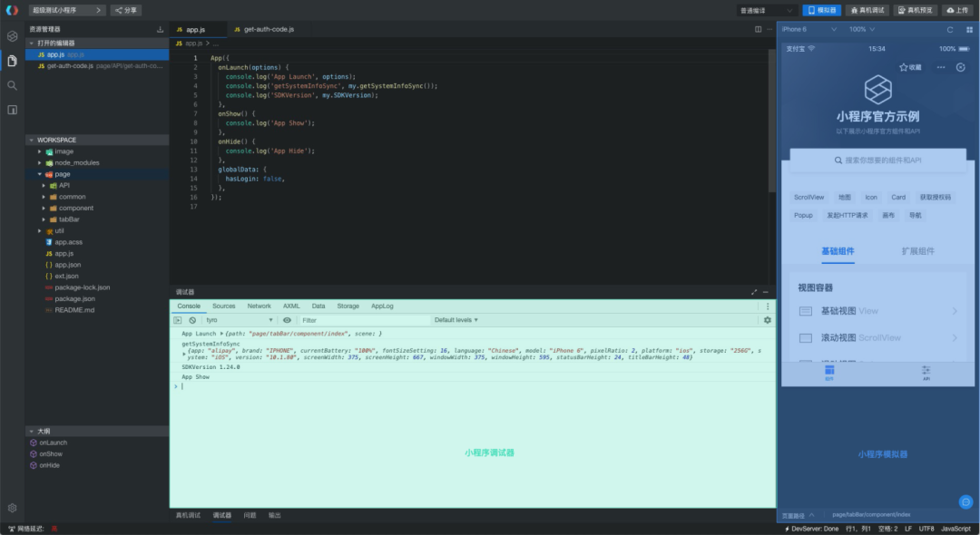Viewport: 980px width, 535px height.
Task: Click the console Filter input
Action: pos(364,320)
